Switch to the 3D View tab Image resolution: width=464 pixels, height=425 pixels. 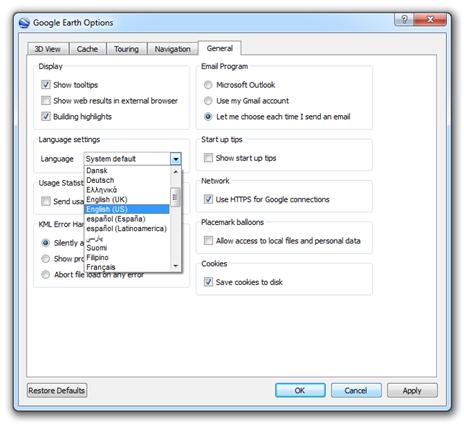pyautogui.click(x=48, y=49)
